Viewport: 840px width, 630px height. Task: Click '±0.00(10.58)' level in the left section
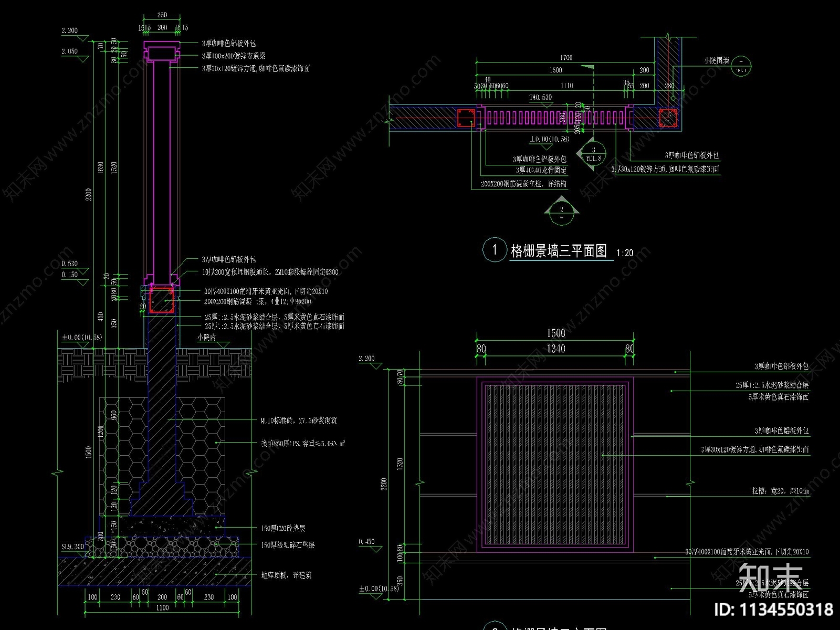tap(81, 338)
